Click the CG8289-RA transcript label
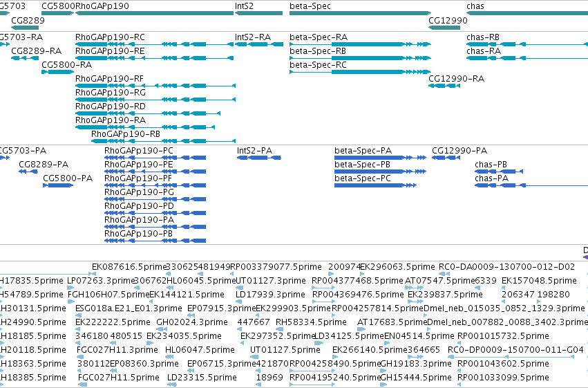The image size is (588, 388). click(37, 51)
